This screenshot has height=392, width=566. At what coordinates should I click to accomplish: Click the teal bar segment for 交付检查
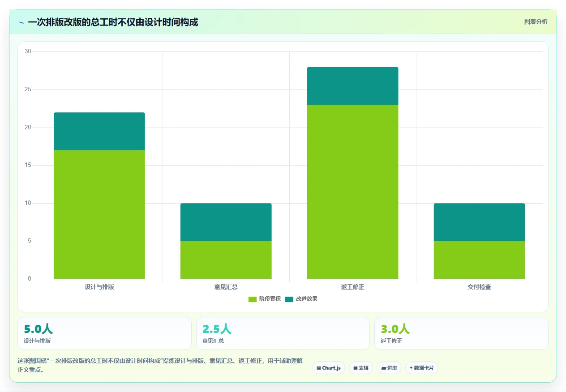coord(480,222)
